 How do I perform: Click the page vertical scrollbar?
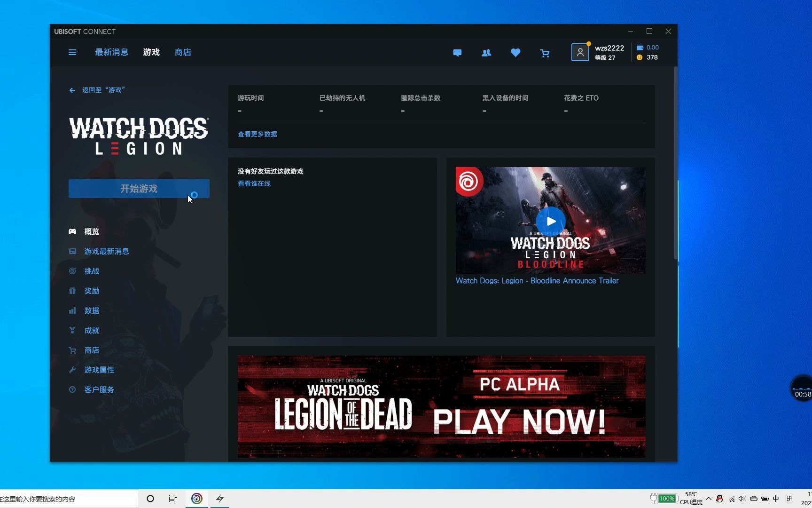(676, 163)
